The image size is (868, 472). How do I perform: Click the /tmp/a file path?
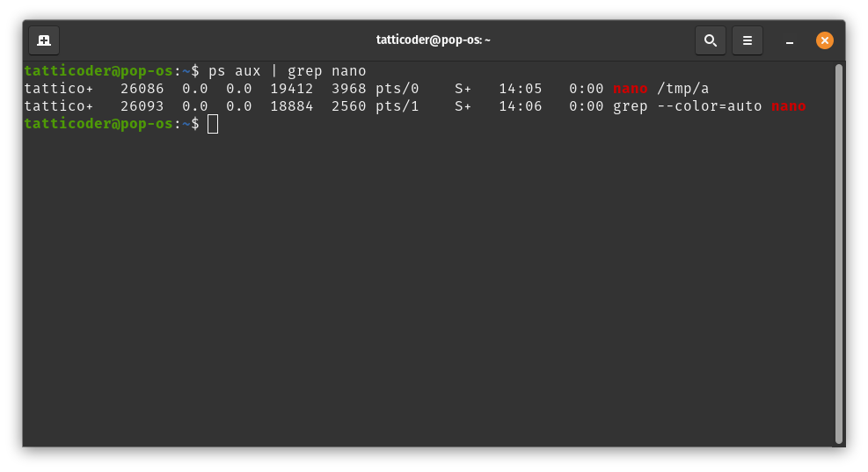682,89
